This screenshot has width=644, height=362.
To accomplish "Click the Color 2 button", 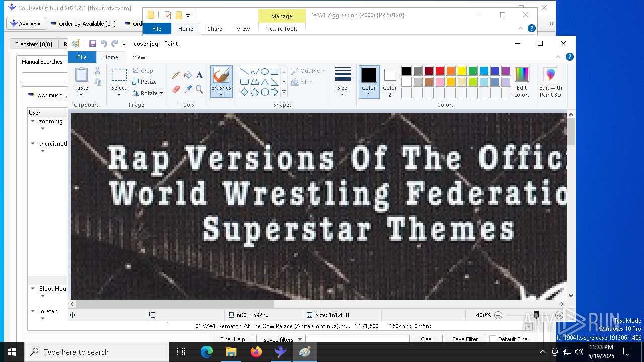I will [x=390, y=82].
